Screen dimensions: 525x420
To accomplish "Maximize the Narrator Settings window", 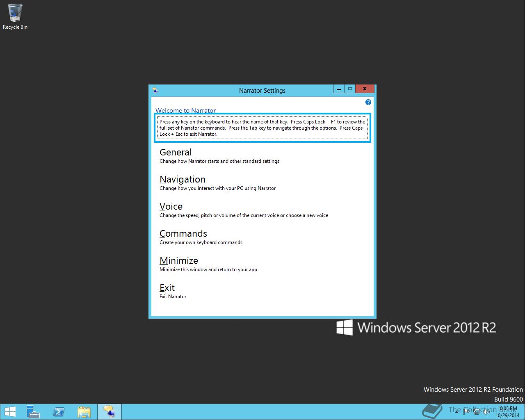I will coord(350,89).
